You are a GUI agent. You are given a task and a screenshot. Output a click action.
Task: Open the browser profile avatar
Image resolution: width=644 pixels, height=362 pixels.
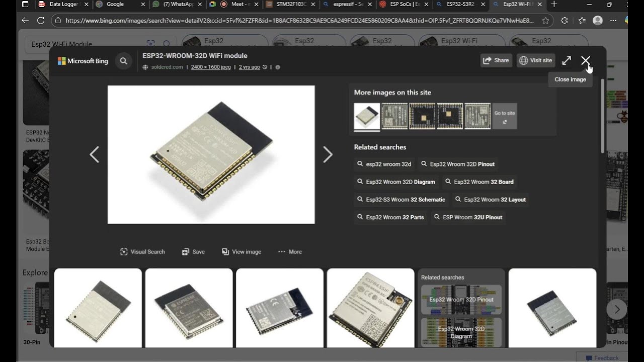pyautogui.click(x=598, y=21)
